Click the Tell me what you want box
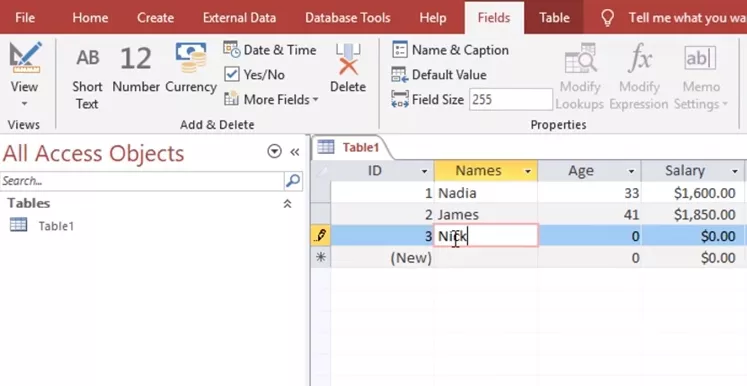This screenshot has width=747, height=386. click(x=687, y=18)
